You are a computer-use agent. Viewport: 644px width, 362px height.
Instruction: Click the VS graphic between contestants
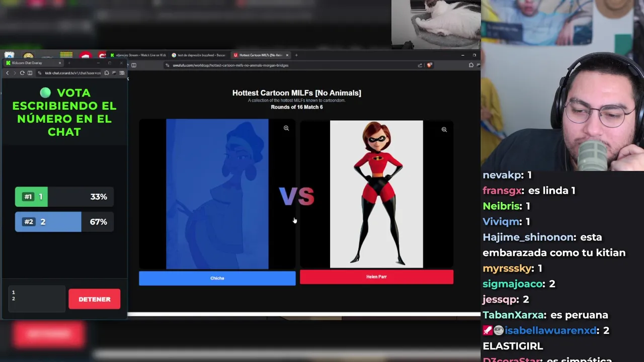[x=297, y=197]
